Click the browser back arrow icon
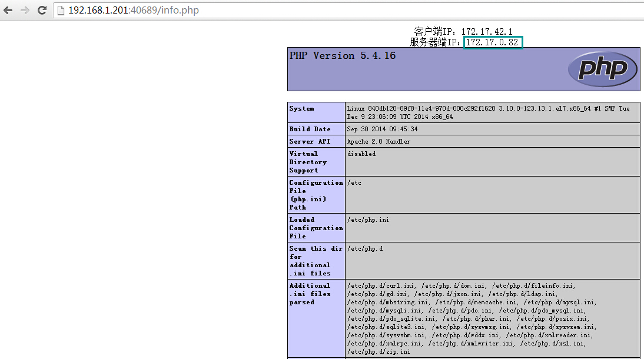This screenshot has height=359, width=644. (x=7, y=10)
